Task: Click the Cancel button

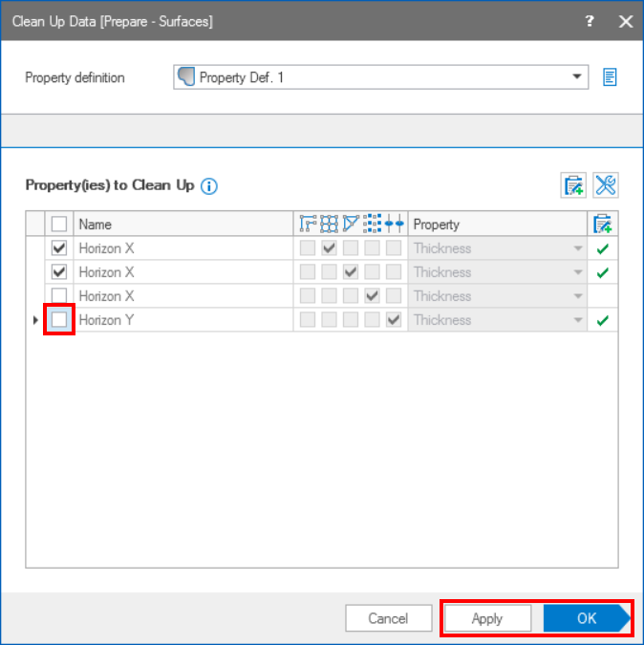Action: [x=388, y=618]
